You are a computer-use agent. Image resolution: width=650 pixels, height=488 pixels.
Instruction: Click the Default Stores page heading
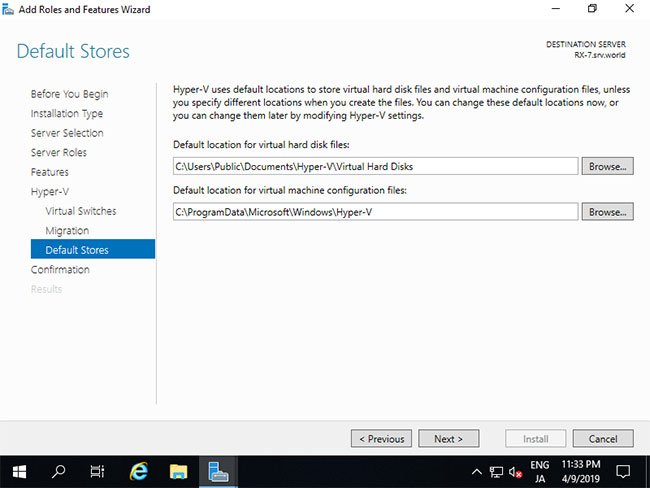click(73, 51)
